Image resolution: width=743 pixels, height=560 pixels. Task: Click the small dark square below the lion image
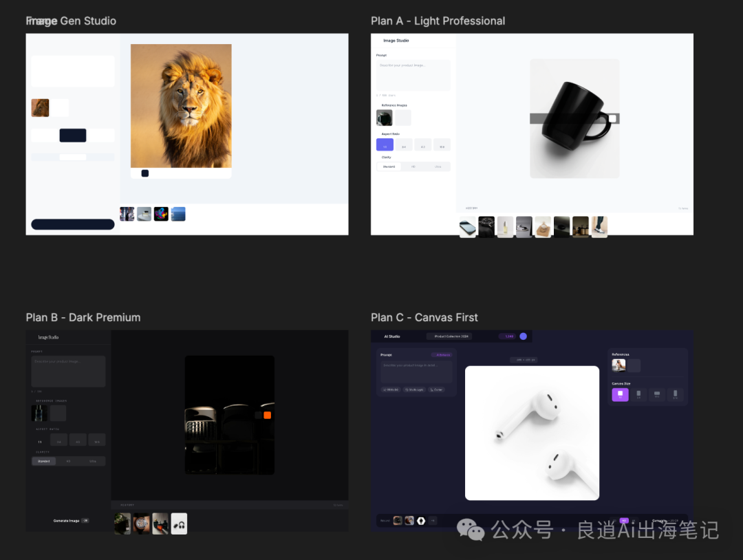click(x=145, y=173)
